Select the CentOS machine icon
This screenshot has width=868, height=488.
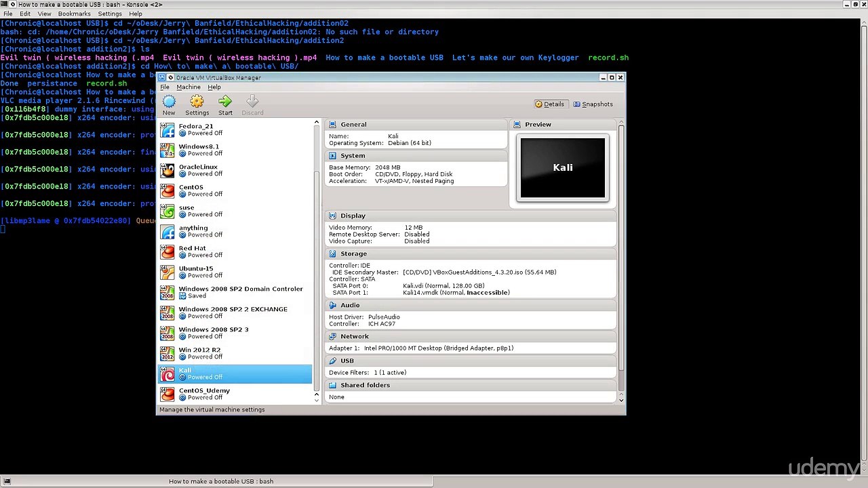[x=167, y=190]
